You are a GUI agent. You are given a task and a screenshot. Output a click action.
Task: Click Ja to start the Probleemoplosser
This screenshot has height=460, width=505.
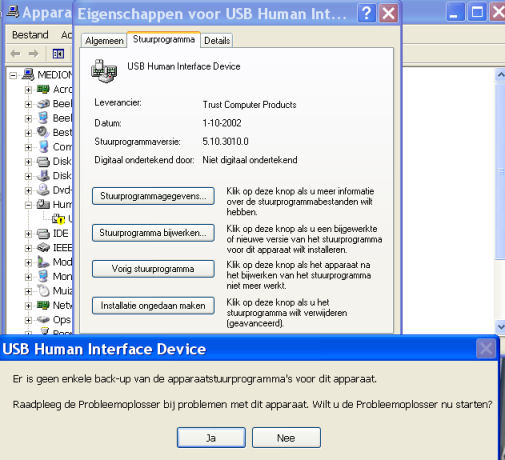(211, 438)
